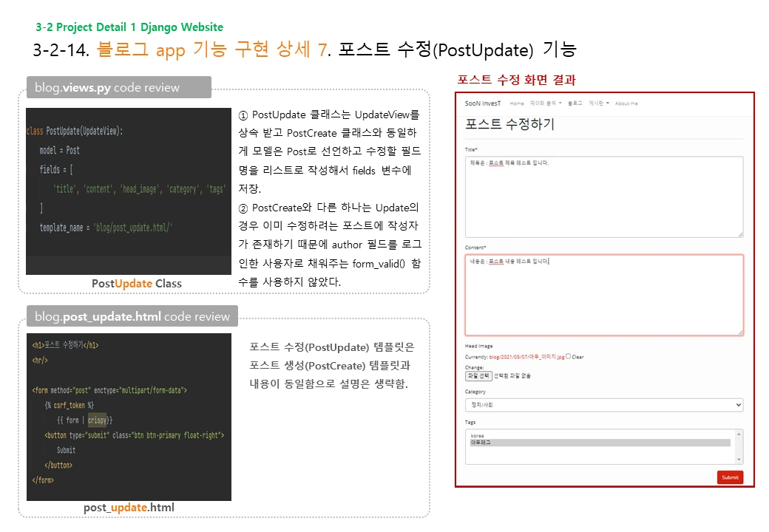Image resolution: width=769 pixels, height=532 pixels.
Task: Open the Home nav link
Action: tap(516, 103)
